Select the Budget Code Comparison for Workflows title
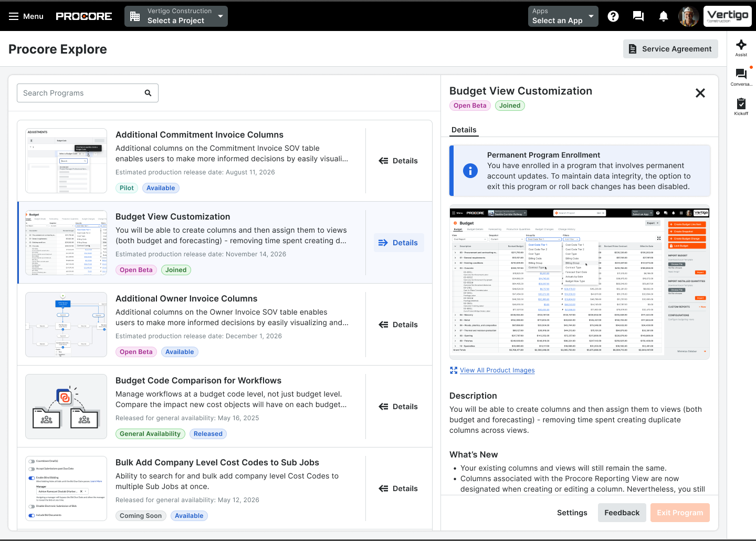Image resolution: width=756 pixels, height=541 pixels. (x=198, y=381)
